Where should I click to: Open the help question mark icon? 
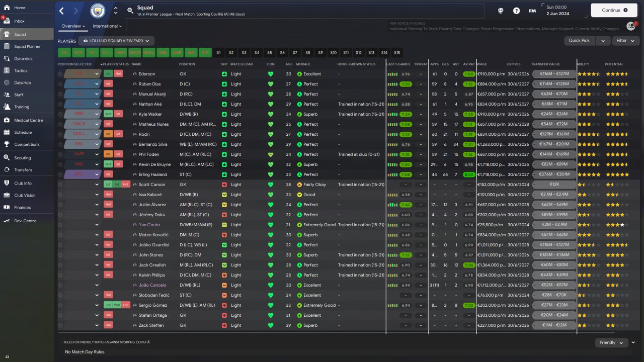[x=516, y=11]
